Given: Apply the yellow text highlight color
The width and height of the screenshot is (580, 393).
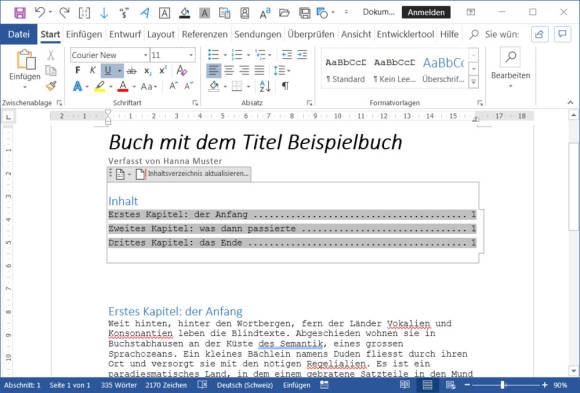Looking at the screenshot, I should (x=100, y=87).
